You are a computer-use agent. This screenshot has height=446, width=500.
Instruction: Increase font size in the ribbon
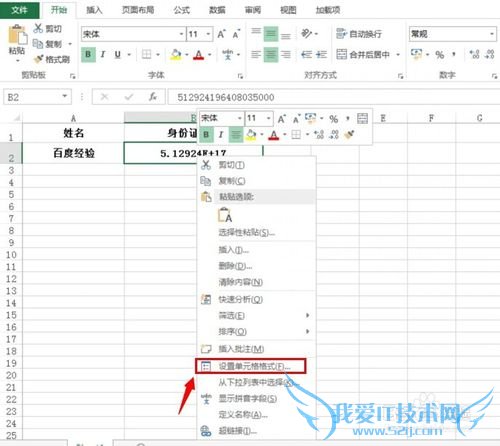pyautogui.click(x=221, y=34)
